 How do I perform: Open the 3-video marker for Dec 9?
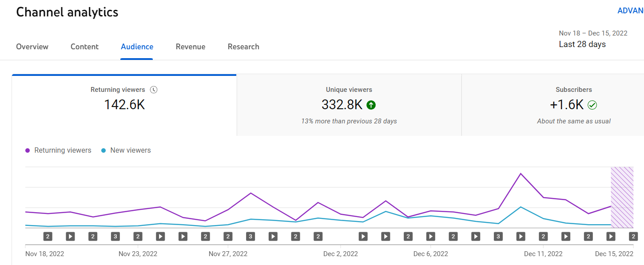point(498,237)
